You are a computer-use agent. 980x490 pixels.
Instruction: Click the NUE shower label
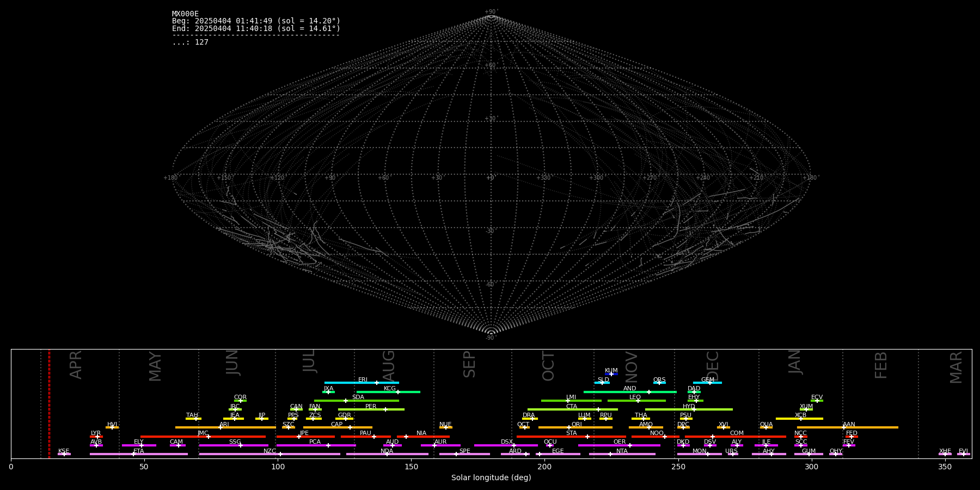(x=445, y=425)
